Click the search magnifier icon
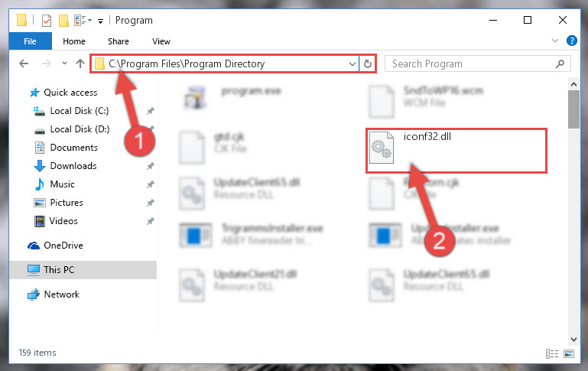Viewport: 588px width, 371px height. point(560,63)
